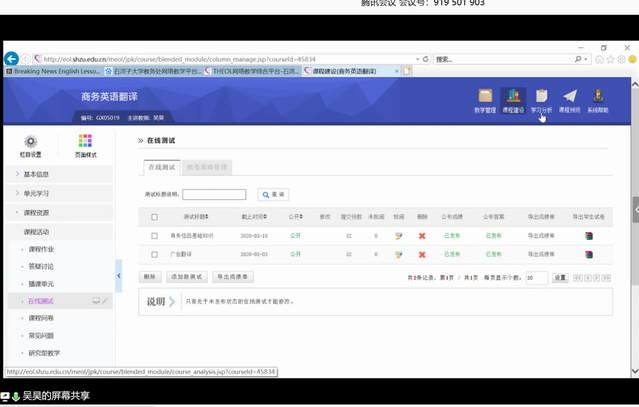This screenshot has height=407, width=639.
Task: Click the grading icon for 商务信函基础知识
Action: pyautogui.click(x=399, y=236)
